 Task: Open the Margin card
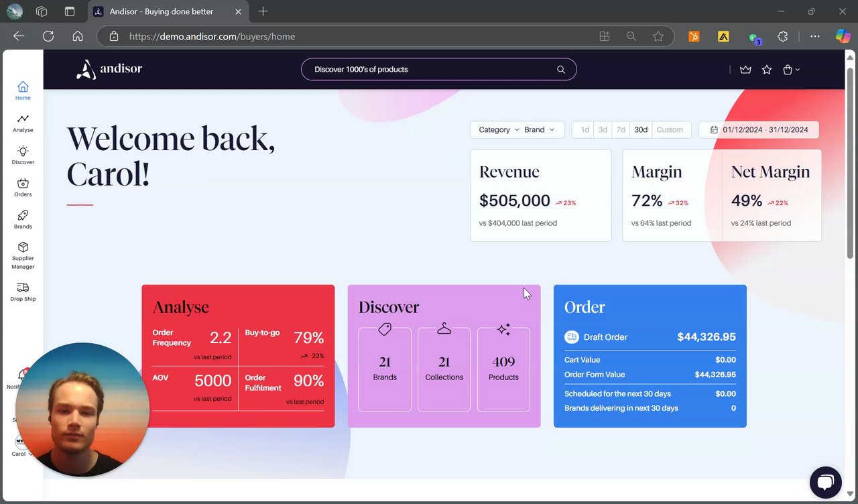672,195
